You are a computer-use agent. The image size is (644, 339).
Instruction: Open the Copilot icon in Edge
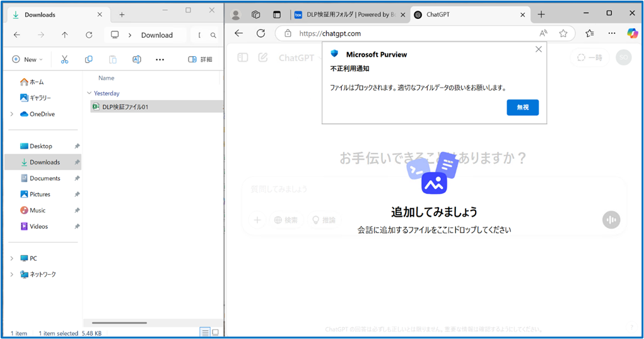[x=633, y=33]
